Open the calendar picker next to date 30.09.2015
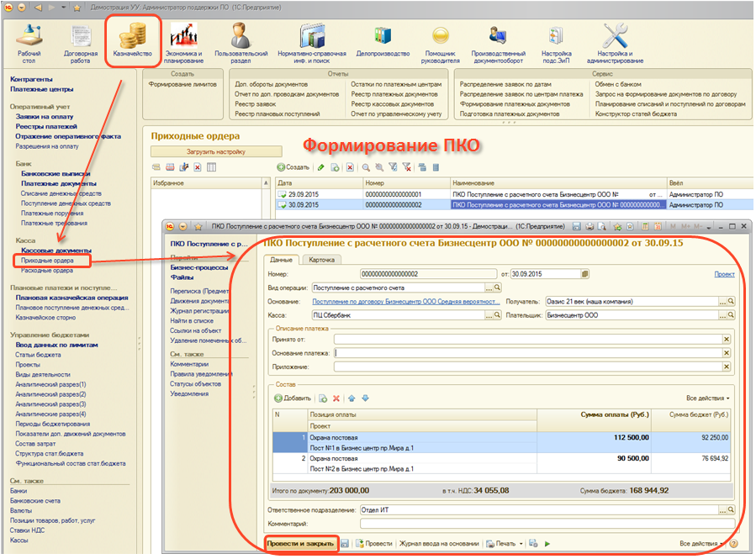The height and width of the screenshot is (559, 756). coord(585,274)
